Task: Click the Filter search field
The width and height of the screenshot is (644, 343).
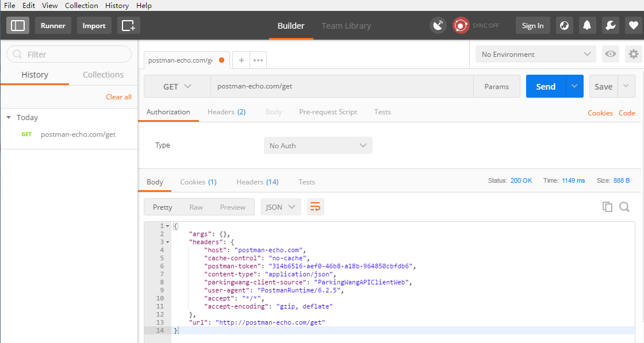Action: [x=69, y=54]
